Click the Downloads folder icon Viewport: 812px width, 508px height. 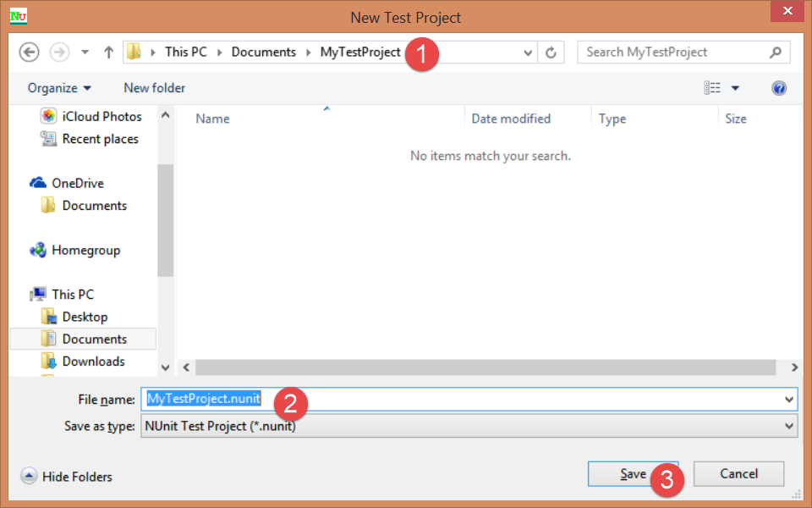click(48, 361)
